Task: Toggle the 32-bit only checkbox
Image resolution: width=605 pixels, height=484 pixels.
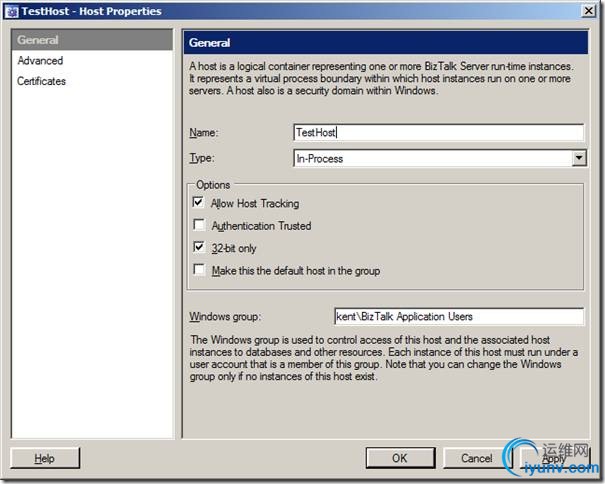Action: coord(199,247)
